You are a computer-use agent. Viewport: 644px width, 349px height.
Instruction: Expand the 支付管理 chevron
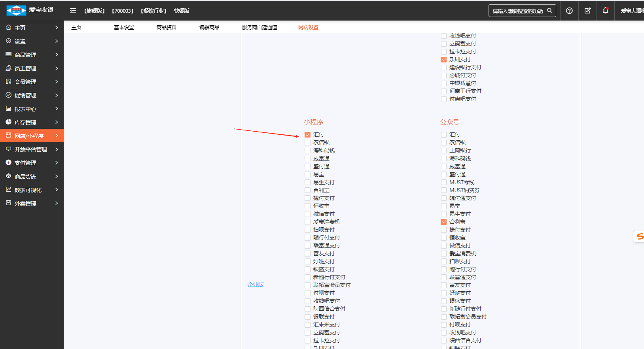57,162
